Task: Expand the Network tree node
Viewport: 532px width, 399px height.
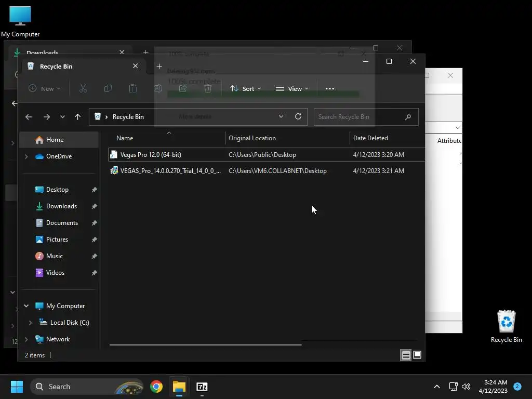Action: pos(26,339)
